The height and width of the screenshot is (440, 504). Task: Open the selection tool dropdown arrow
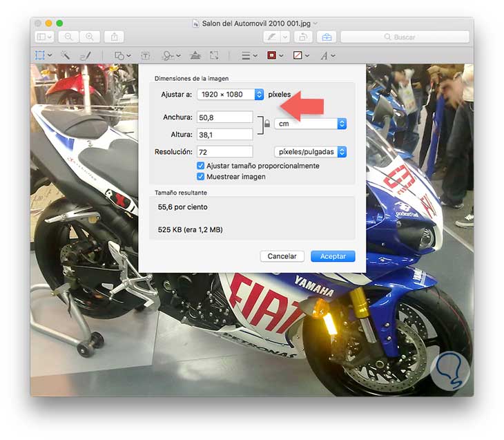50,55
